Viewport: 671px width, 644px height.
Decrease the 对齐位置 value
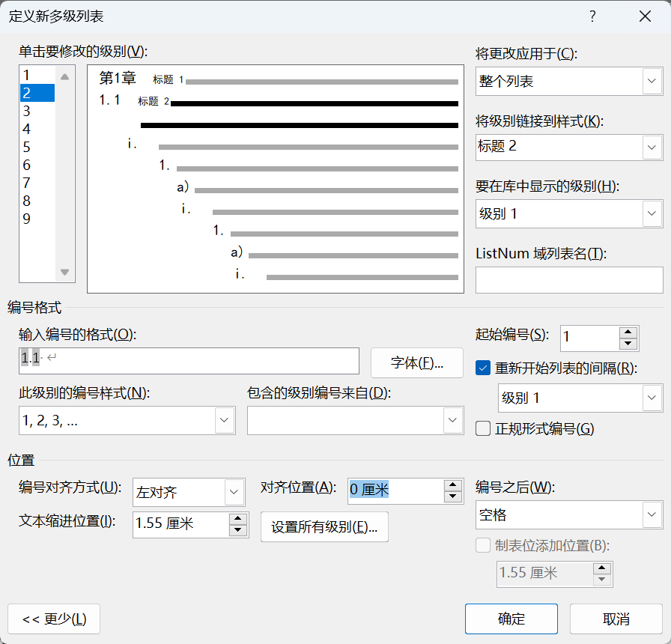[x=453, y=496]
